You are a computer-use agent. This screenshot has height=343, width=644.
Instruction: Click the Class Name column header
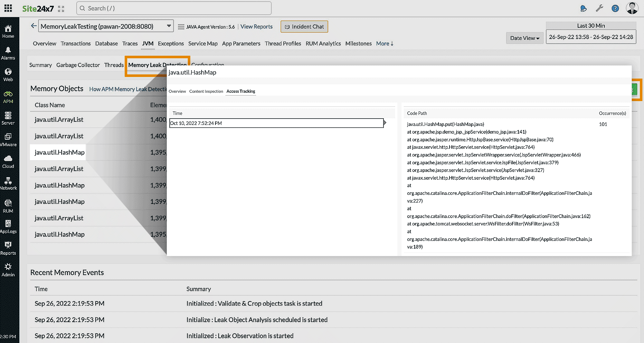50,105
